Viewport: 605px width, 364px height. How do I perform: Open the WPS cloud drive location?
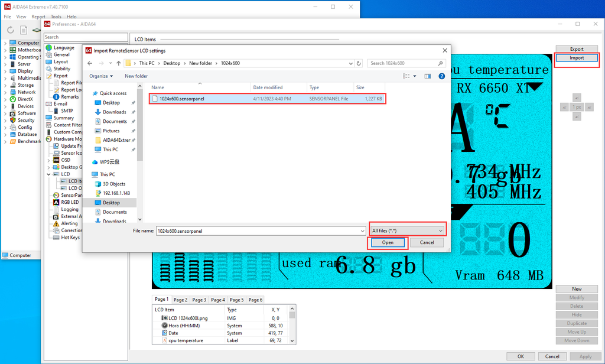click(109, 161)
